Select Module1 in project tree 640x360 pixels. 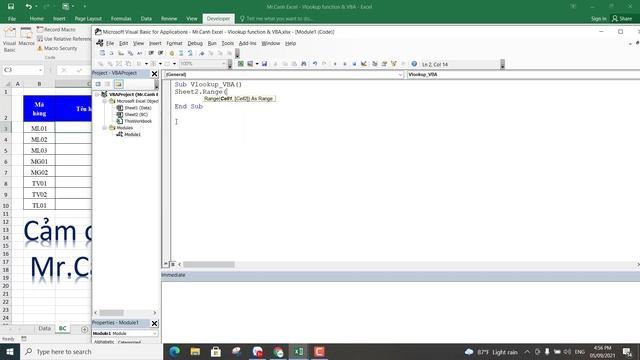[x=129, y=134]
